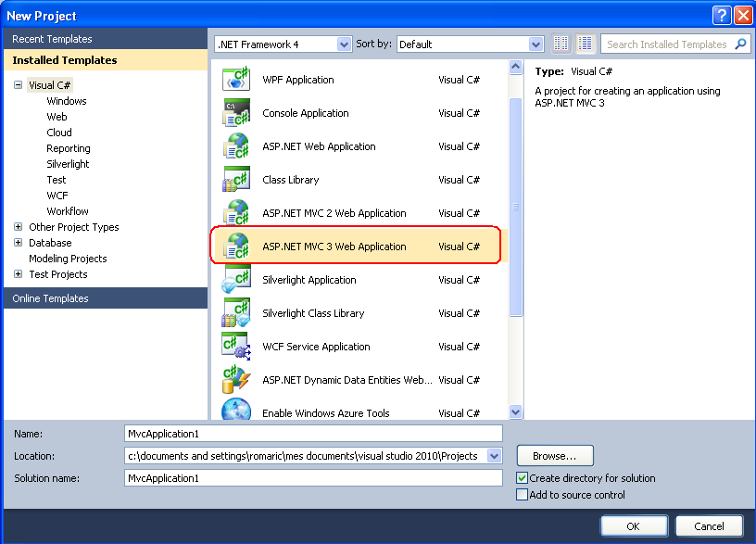The height and width of the screenshot is (544, 756).
Task: Open the .NET Framework 4 dropdown
Action: [x=344, y=44]
